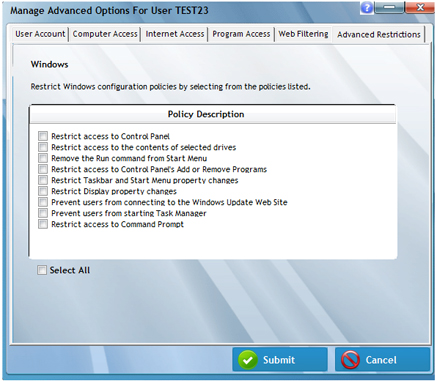The image size is (437, 381).
Task: Minimize the Manage Advanced Options window
Action: click(x=389, y=7)
